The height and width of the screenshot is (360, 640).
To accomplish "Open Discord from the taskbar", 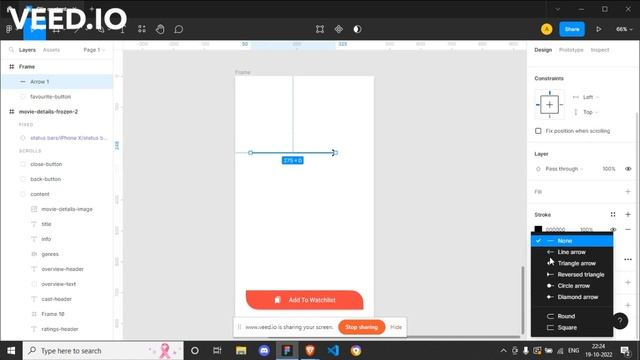I will tap(264, 351).
